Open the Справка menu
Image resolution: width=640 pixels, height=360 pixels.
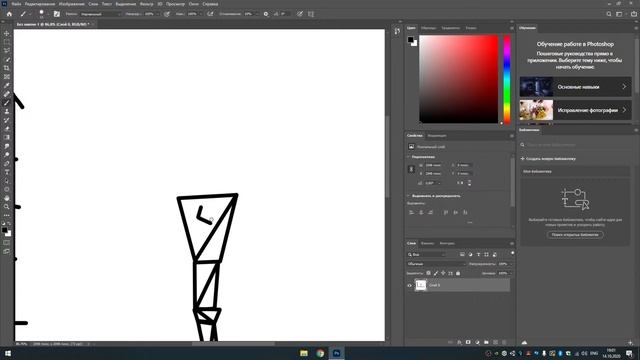click(x=210, y=4)
